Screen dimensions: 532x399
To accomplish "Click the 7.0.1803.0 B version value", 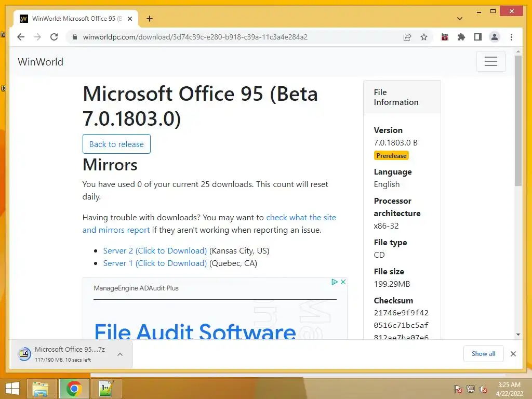I will point(395,142).
